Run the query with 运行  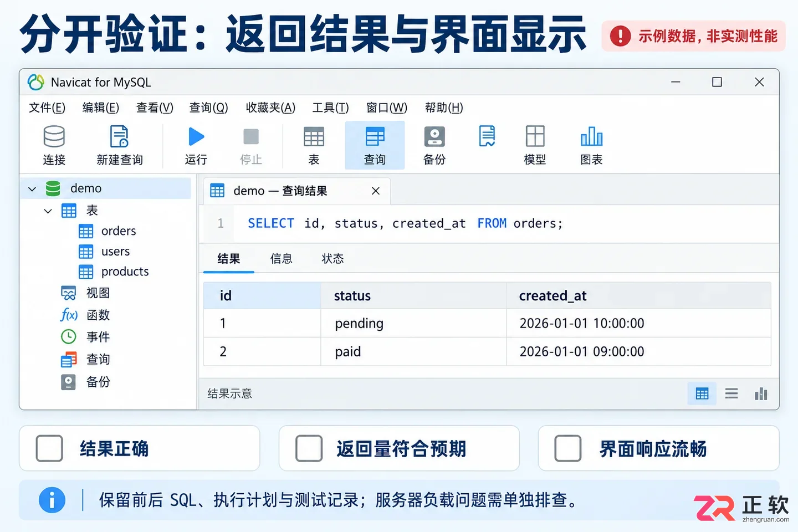196,145
